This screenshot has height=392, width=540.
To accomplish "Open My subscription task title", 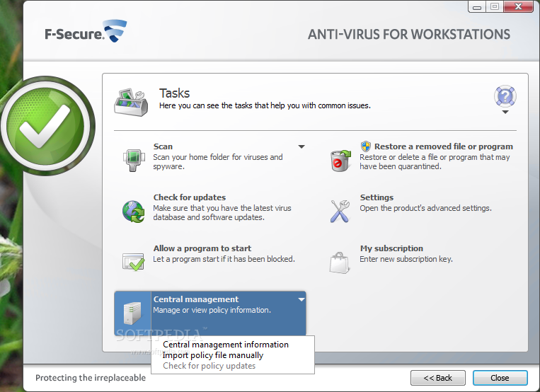I will coord(391,248).
